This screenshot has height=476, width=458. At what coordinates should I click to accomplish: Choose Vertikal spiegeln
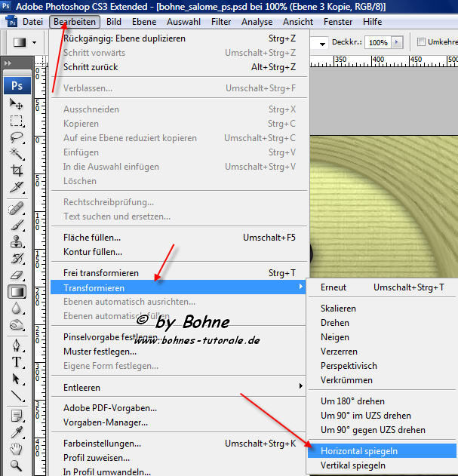pyautogui.click(x=353, y=465)
